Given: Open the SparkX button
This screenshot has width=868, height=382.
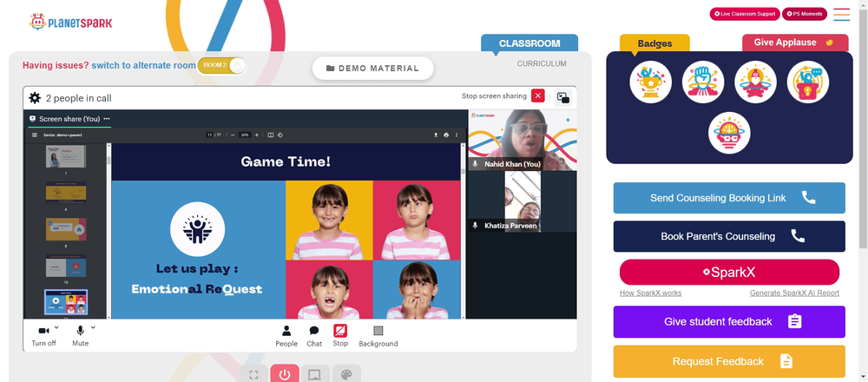Looking at the screenshot, I should 729,273.
